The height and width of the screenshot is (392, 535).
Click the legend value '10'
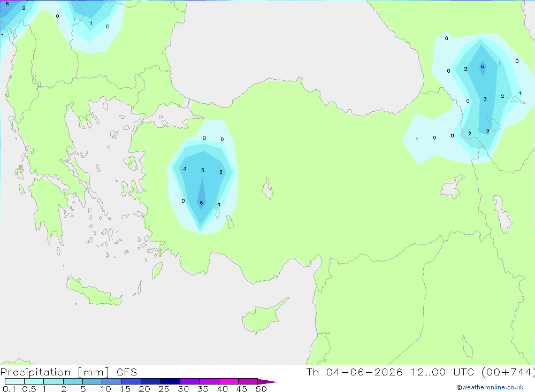106,389
